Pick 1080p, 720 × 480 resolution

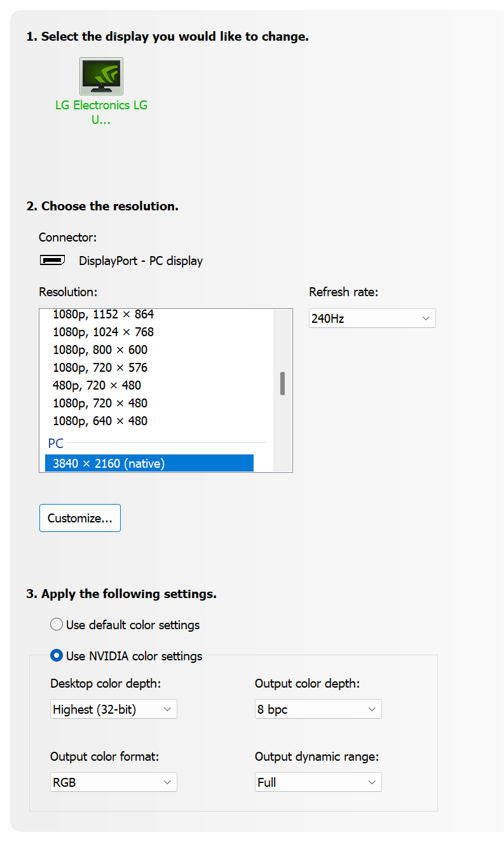[x=100, y=403]
